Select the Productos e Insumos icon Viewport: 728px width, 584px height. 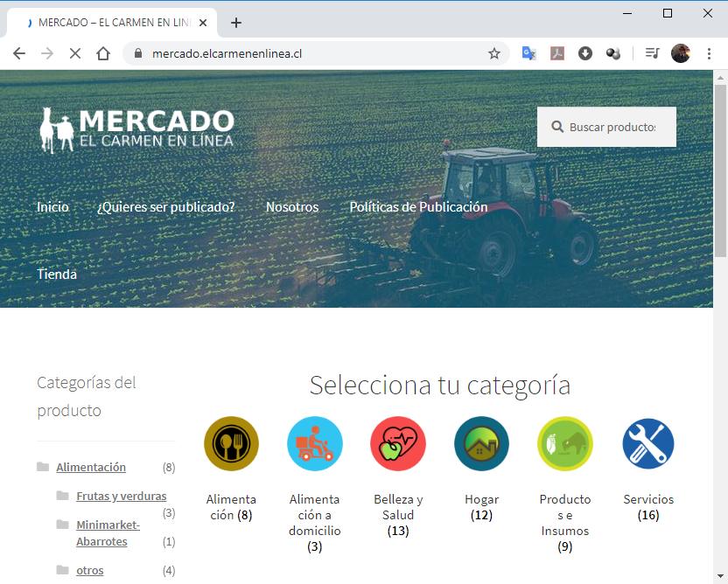point(564,443)
